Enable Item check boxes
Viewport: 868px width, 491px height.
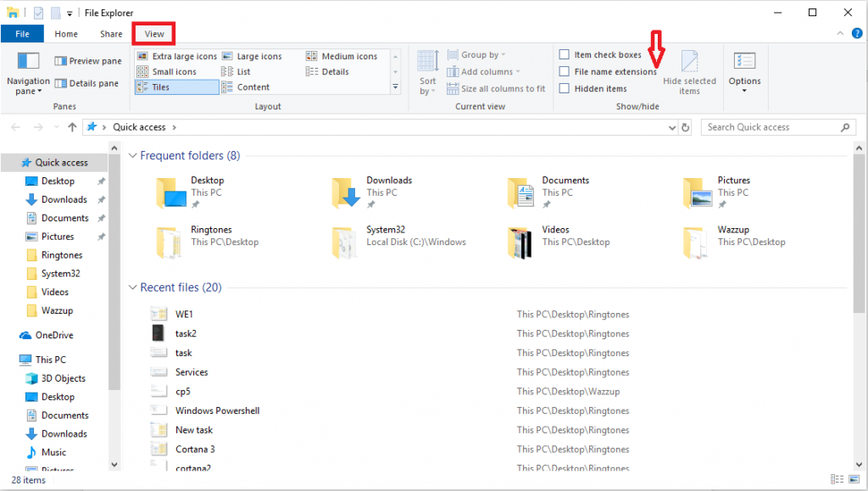[564, 55]
